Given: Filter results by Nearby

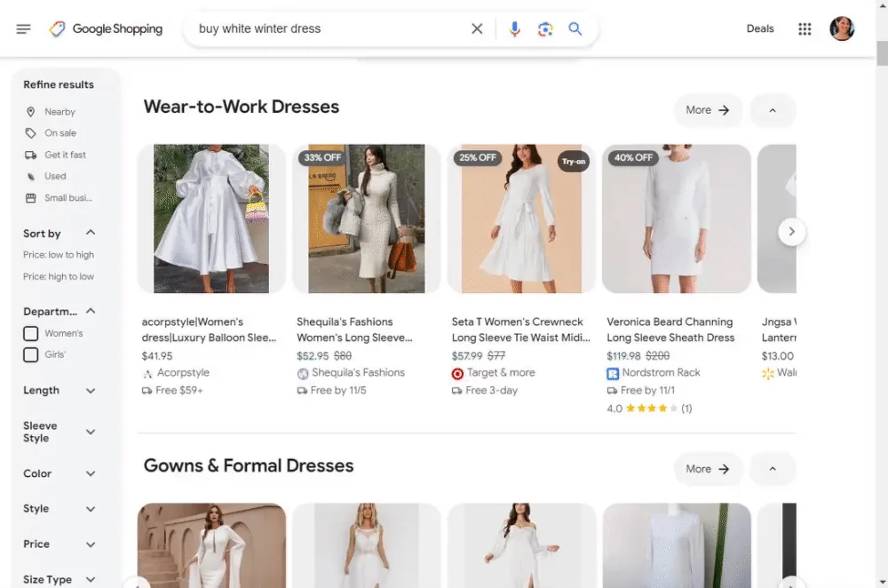Looking at the screenshot, I should tap(59, 112).
